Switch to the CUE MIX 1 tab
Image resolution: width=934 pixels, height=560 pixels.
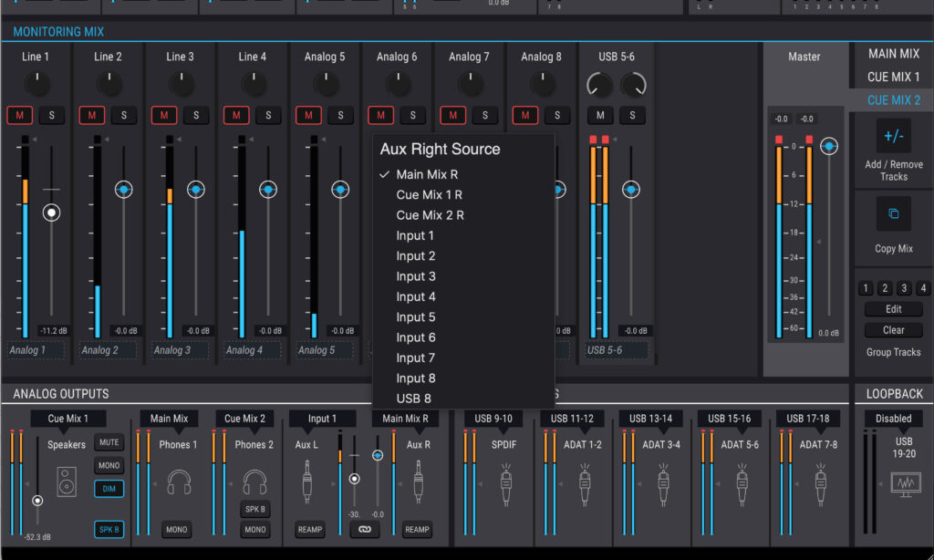click(x=894, y=77)
